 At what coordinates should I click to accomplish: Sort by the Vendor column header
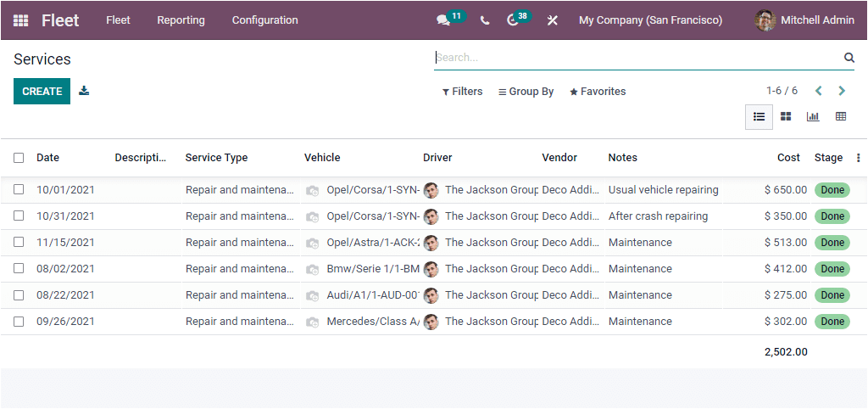click(559, 158)
